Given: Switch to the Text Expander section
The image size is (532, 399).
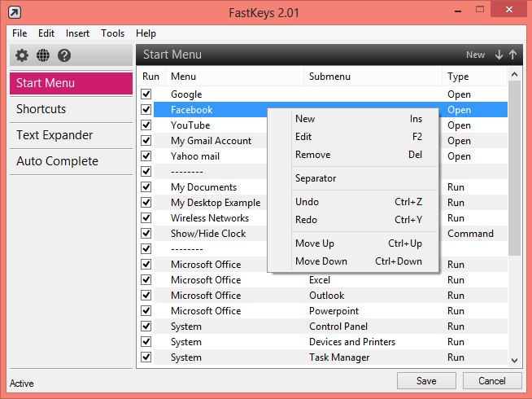Looking at the screenshot, I should click(55, 135).
